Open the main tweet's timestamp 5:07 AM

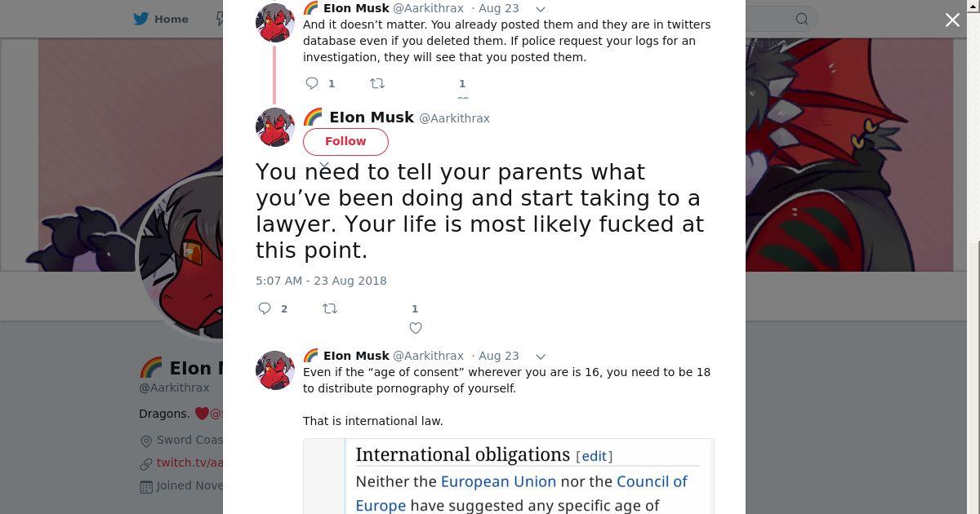[321, 281]
